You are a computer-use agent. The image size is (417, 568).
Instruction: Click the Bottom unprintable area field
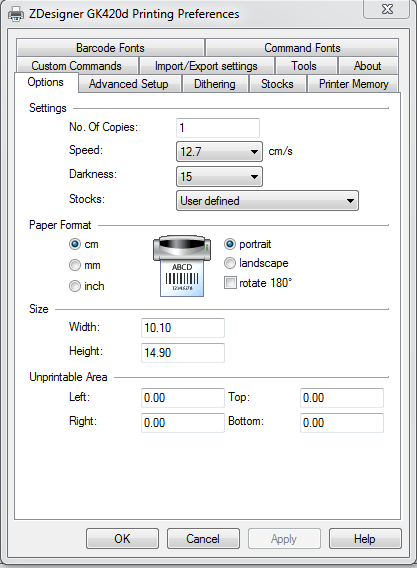pos(342,423)
